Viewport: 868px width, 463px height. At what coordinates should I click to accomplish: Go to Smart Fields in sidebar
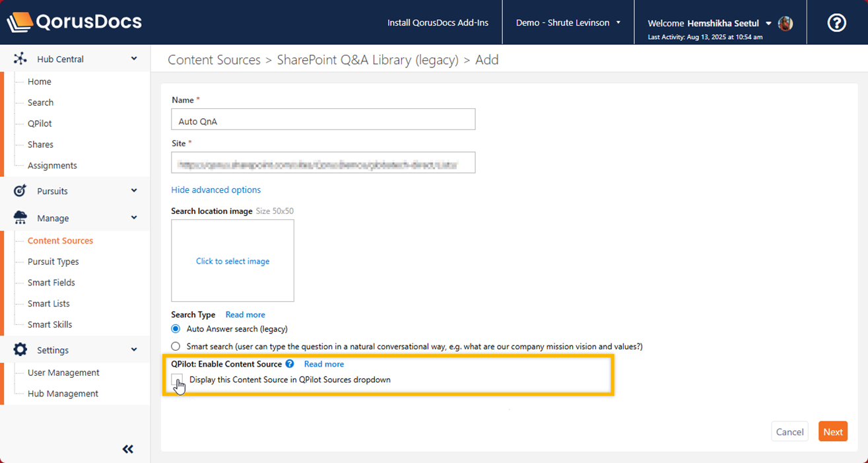pos(51,283)
